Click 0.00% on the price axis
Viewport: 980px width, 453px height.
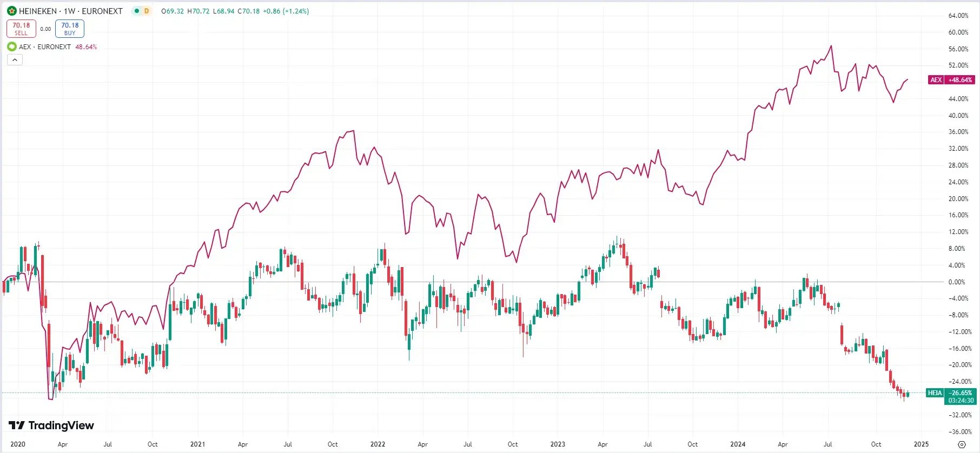click(957, 282)
